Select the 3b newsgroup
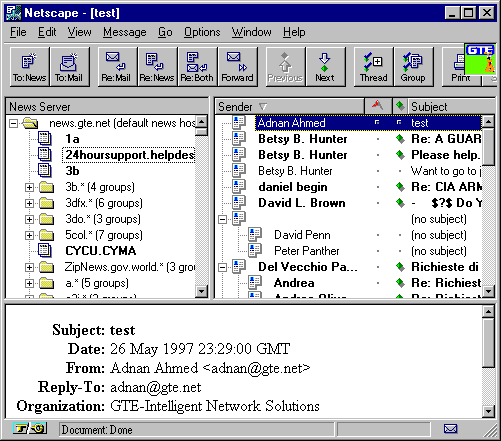Image resolution: width=501 pixels, height=441 pixels. tap(72, 171)
